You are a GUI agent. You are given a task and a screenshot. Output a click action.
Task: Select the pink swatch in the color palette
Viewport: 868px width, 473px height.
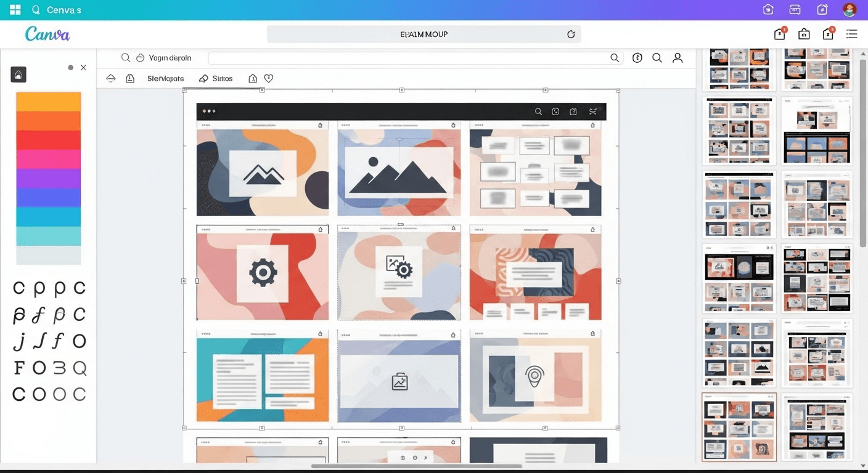click(x=49, y=160)
